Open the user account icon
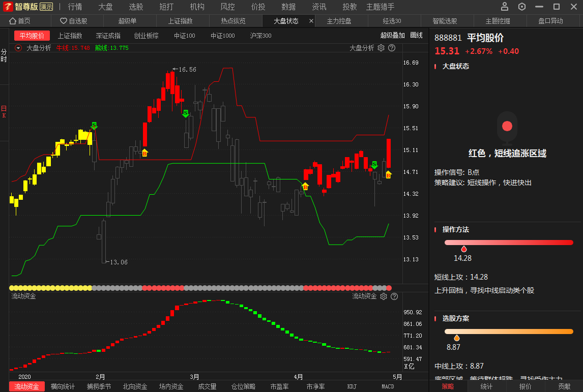 pos(505,6)
